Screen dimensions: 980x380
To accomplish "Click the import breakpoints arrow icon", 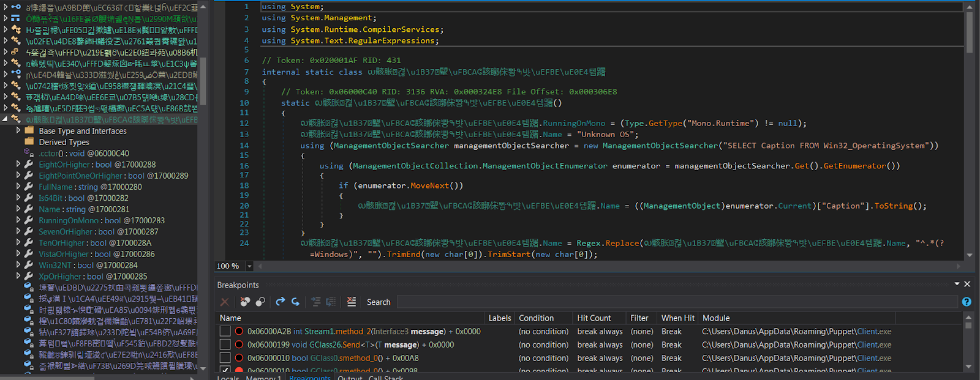I will (295, 302).
